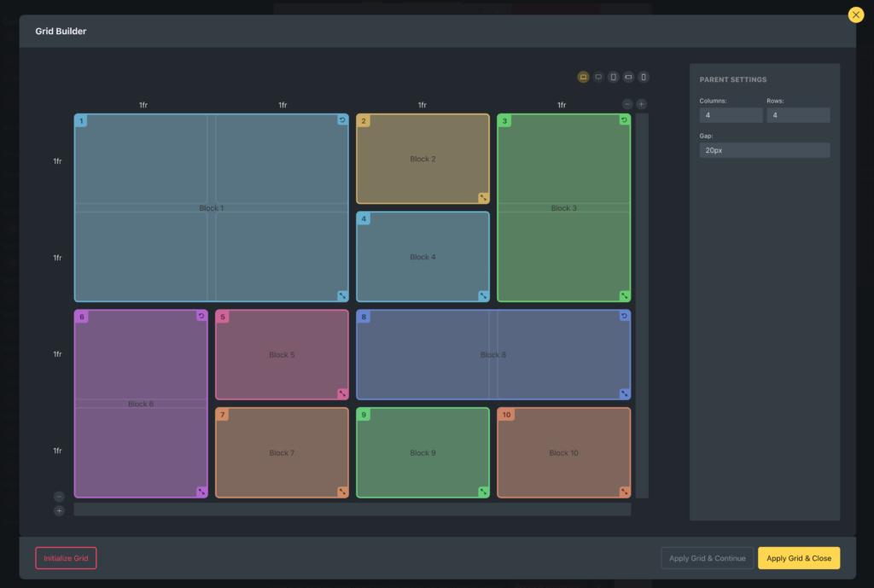Select Block 9 in the grid

422,452
